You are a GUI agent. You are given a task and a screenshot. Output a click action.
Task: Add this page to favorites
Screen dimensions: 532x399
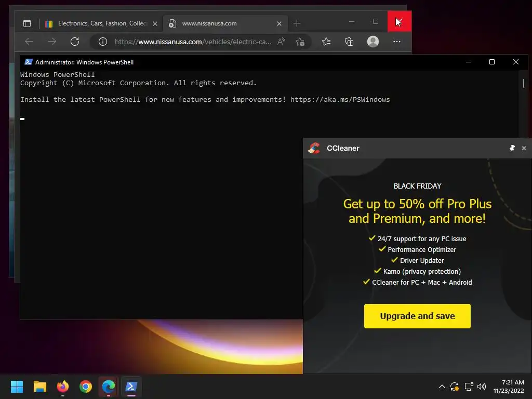pos(300,42)
